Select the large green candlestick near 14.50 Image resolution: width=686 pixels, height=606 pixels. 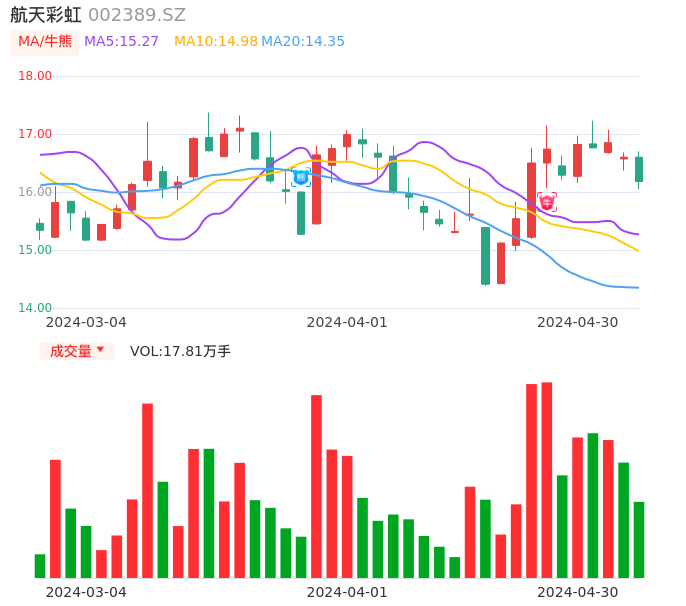click(485, 256)
